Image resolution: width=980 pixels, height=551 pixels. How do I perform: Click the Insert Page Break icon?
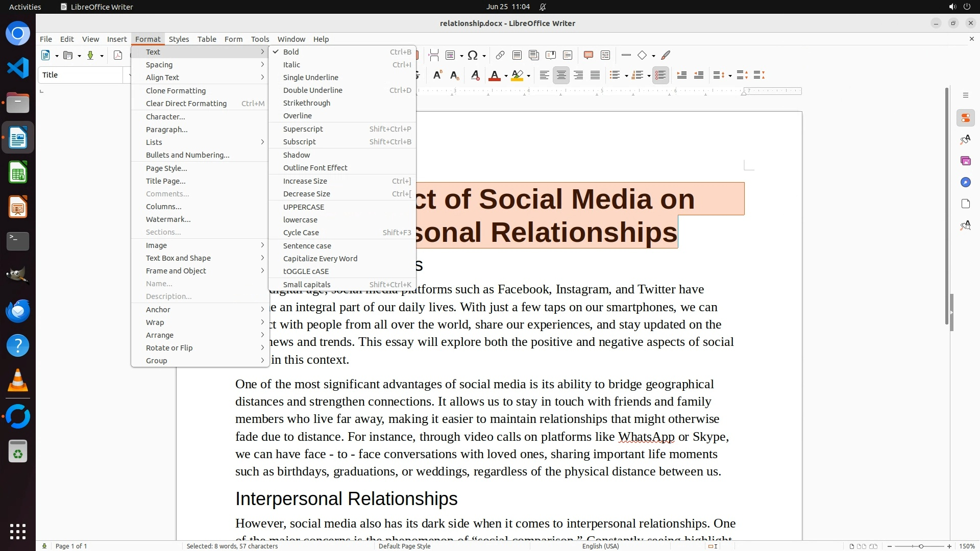point(434,56)
